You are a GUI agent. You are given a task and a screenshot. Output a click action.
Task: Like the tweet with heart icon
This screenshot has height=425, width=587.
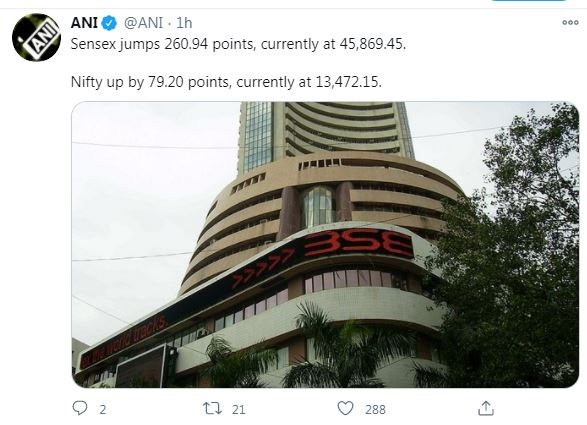pyautogui.click(x=345, y=408)
